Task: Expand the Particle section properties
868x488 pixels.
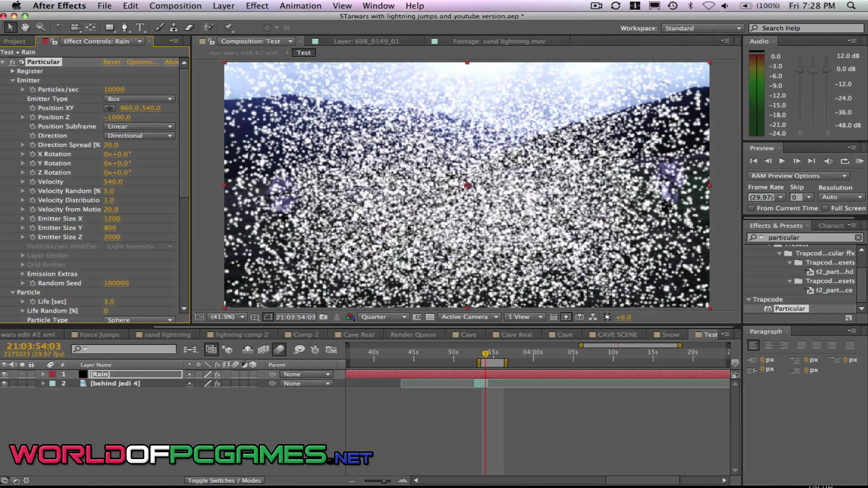Action: pyautogui.click(x=13, y=292)
